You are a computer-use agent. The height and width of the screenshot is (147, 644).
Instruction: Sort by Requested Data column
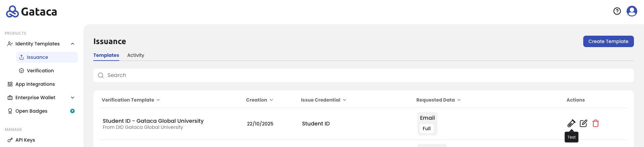pos(439,100)
